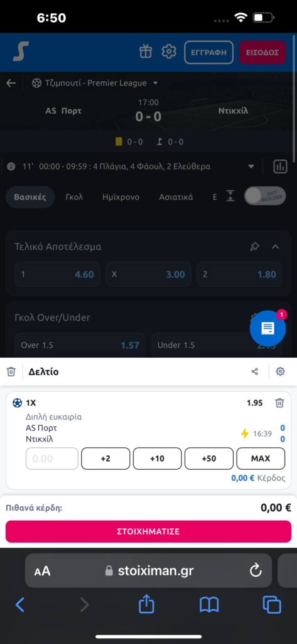Switch to the Γκολ tab

coord(74,197)
